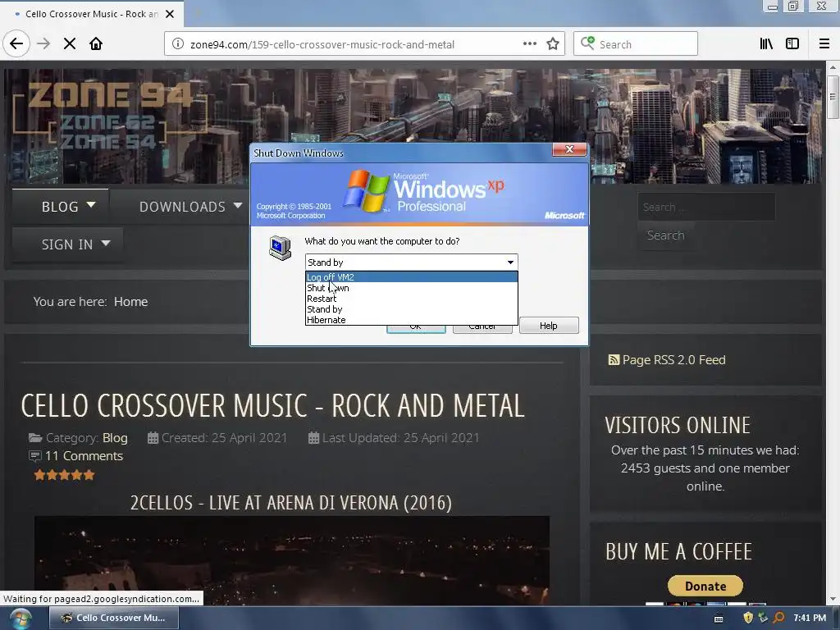Click the calendar icon beside Created date

[x=153, y=438]
